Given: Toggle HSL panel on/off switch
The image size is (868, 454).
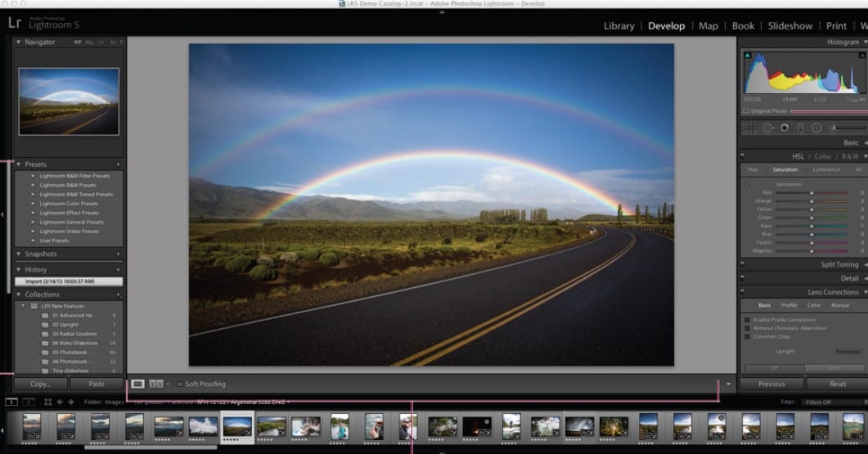Looking at the screenshot, I should 743,156.
